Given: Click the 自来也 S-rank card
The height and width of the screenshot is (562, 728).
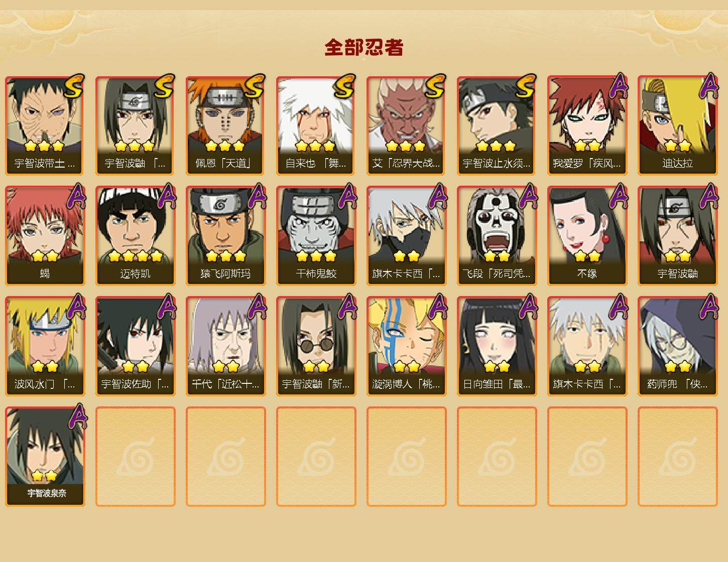Looking at the screenshot, I should pyautogui.click(x=316, y=125).
